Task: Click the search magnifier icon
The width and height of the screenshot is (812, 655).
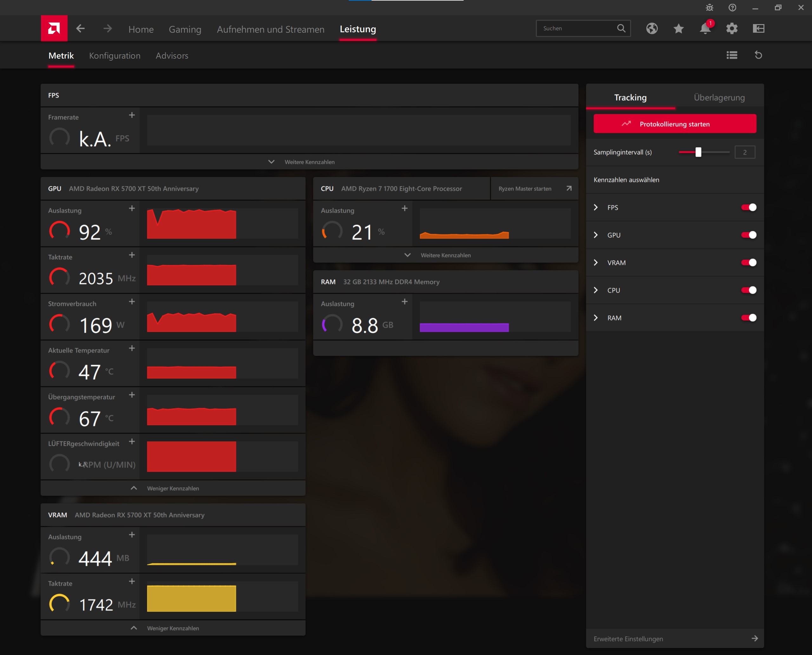Action: click(621, 28)
